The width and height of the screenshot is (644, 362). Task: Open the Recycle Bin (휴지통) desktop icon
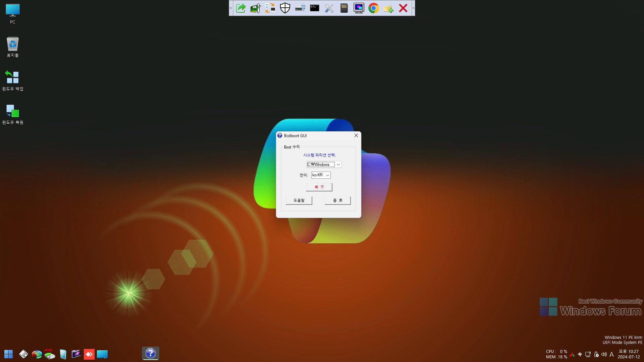13,47
